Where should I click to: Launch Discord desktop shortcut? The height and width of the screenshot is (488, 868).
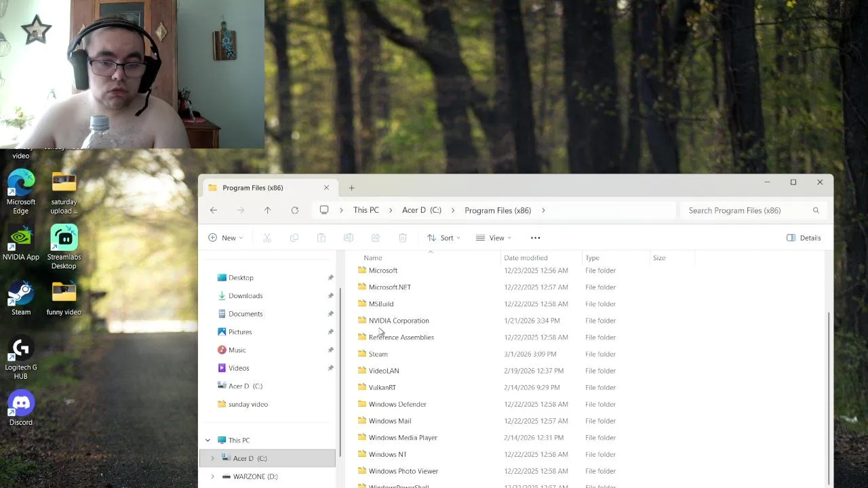21,409
